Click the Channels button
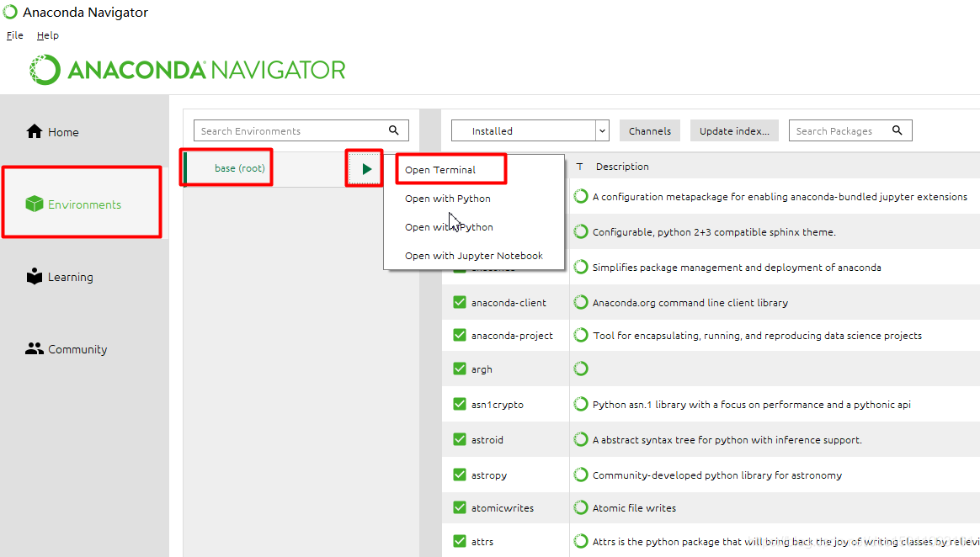The height and width of the screenshot is (557, 980). [650, 131]
